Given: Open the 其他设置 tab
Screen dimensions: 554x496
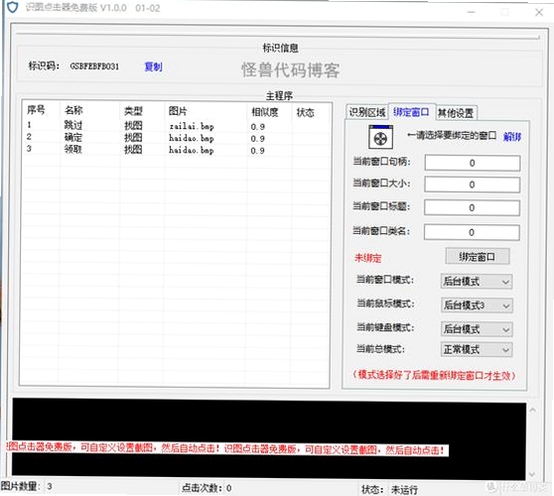Looking at the screenshot, I should 456,113.
